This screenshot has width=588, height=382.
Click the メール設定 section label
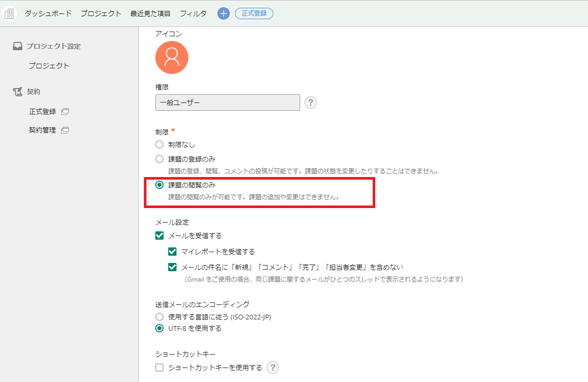[172, 222]
